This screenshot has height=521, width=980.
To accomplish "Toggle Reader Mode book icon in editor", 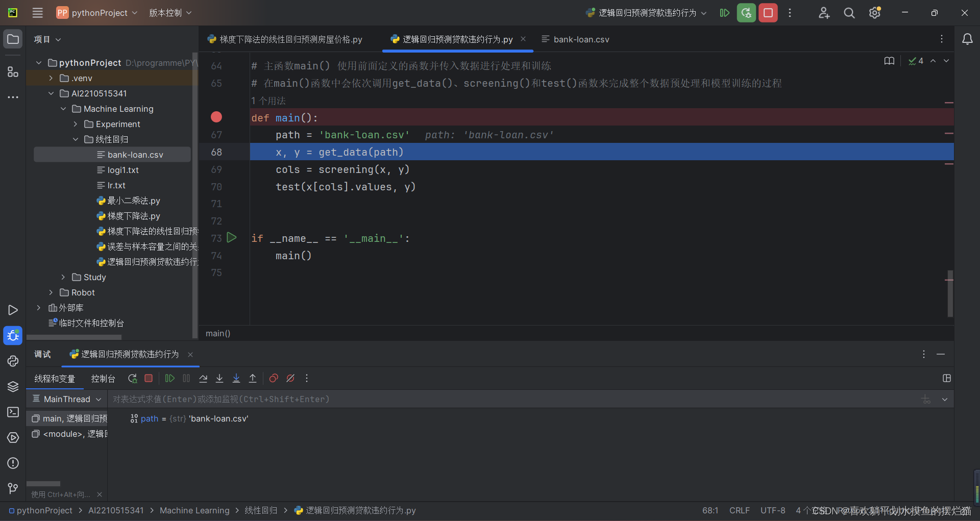I will coord(889,61).
